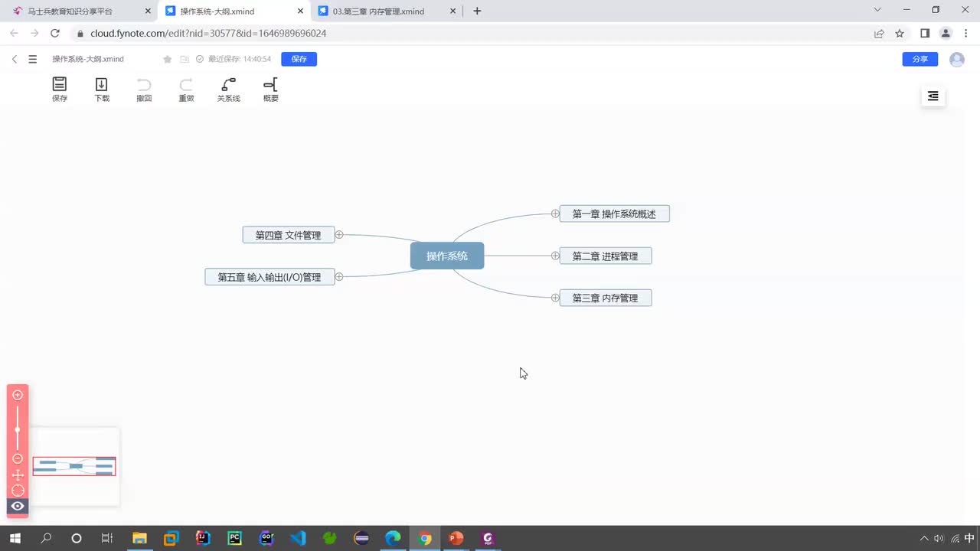This screenshot has height=551, width=980.
Task: Click the minimap navigator thumbnail
Action: [x=74, y=466]
